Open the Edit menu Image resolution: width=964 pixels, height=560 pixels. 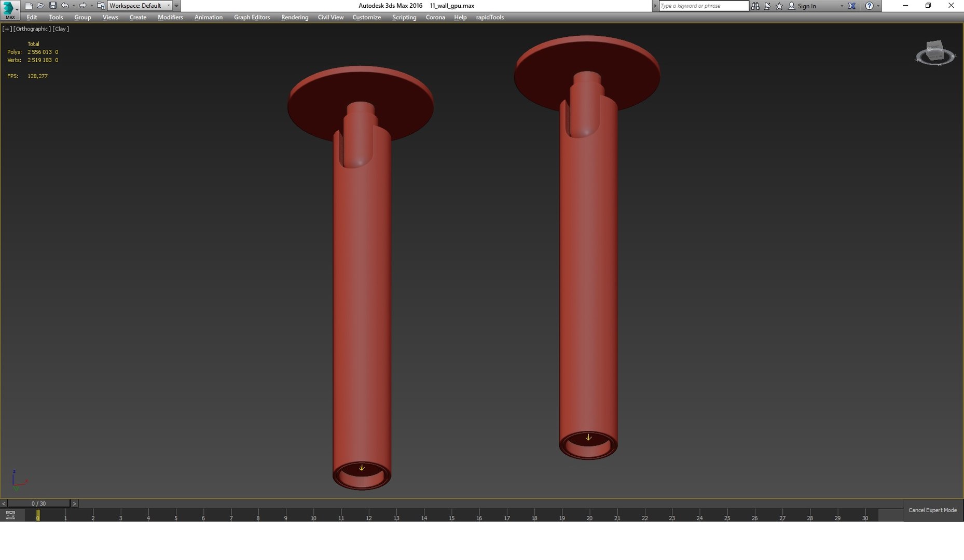[x=32, y=17]
